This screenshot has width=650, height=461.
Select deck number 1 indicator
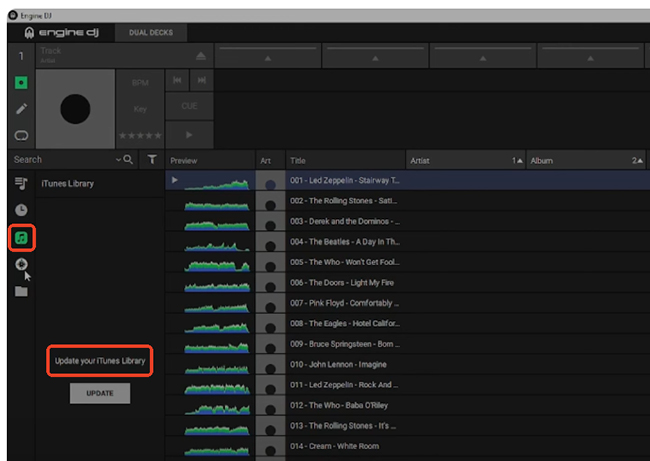21,56
